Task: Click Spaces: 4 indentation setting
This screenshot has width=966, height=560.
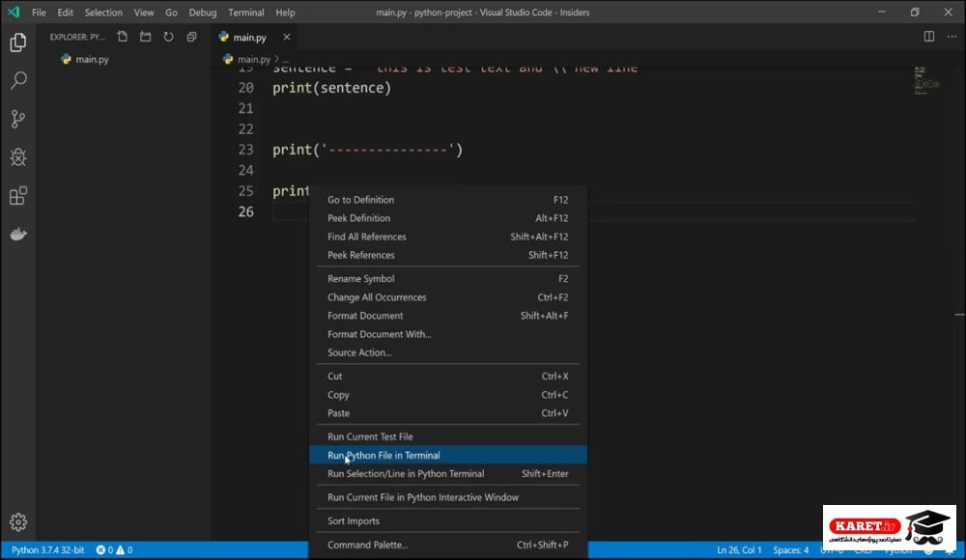Action: click(791, 550)
